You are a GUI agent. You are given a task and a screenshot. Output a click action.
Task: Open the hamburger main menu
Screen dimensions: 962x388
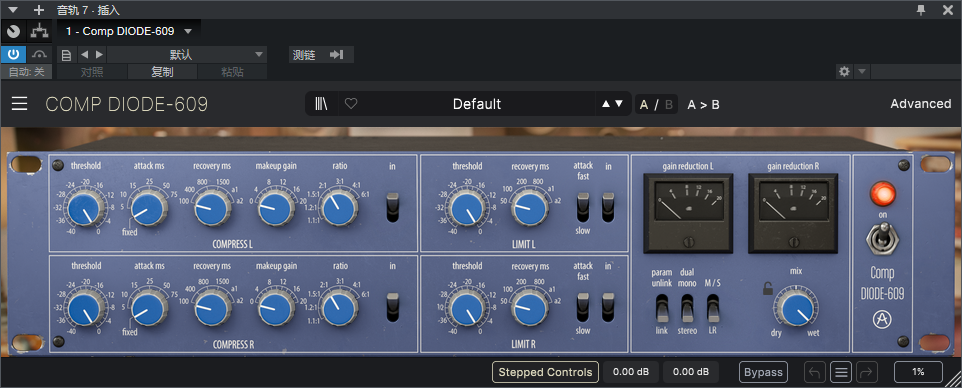(20, 104)
